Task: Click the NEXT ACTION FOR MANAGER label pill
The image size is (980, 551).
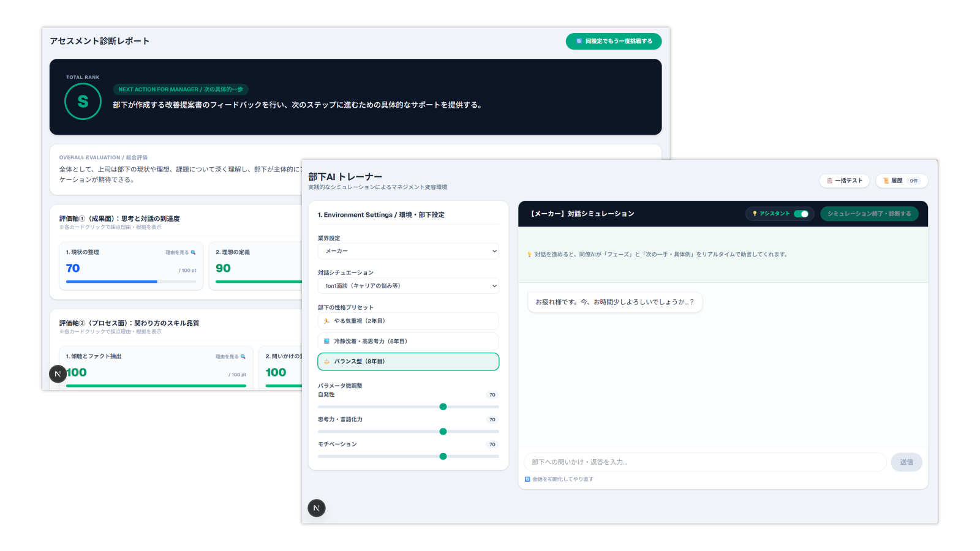Action: [181, 89]
